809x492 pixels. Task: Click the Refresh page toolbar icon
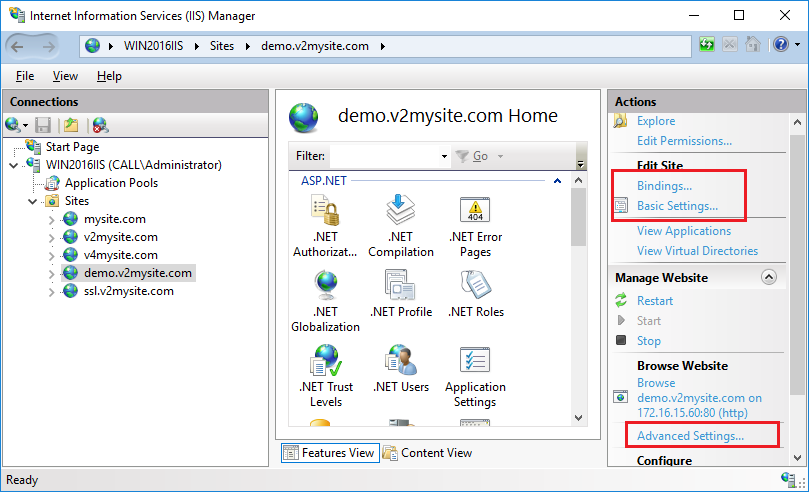[707, 45]
